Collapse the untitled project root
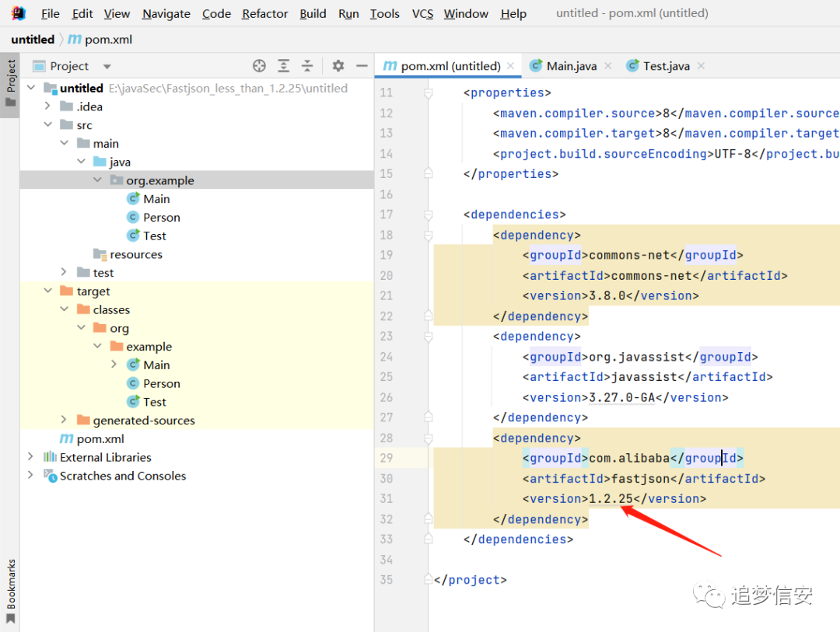 click(x=31, y=87)
